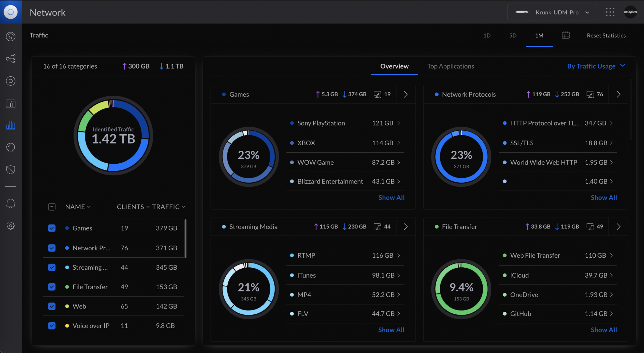Image resolution: width=644 pixels, height=353 pixels.
Task: Open the Client Devices icon in the sidebar
Action: (11, 103)
